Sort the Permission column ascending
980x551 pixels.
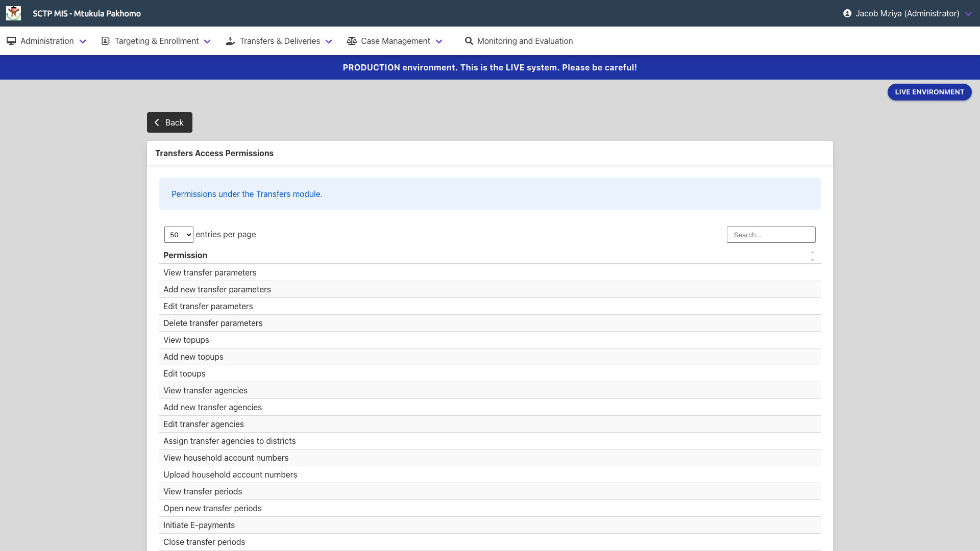pyautogui.click(x=813, y=251)
